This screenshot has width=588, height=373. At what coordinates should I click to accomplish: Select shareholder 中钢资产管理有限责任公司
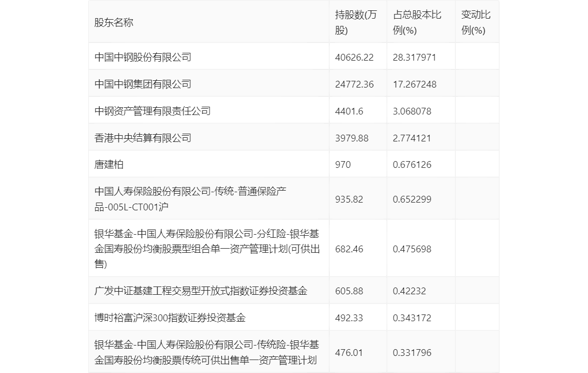(x=152, y=111)
